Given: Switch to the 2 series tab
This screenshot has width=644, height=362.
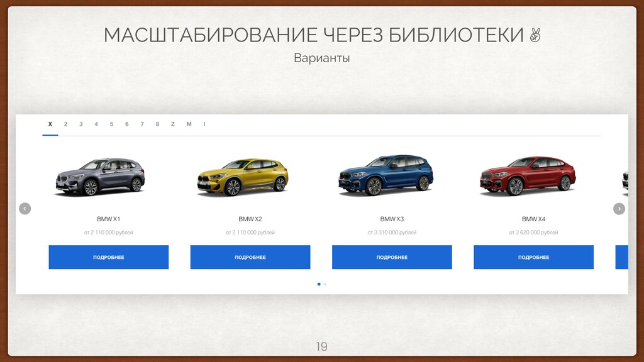Looking at the screenshot, I should 65,124.
